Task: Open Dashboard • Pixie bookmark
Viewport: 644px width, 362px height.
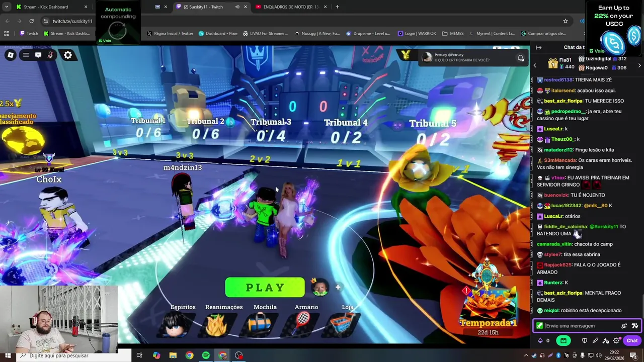Action: tap(218, 34)
